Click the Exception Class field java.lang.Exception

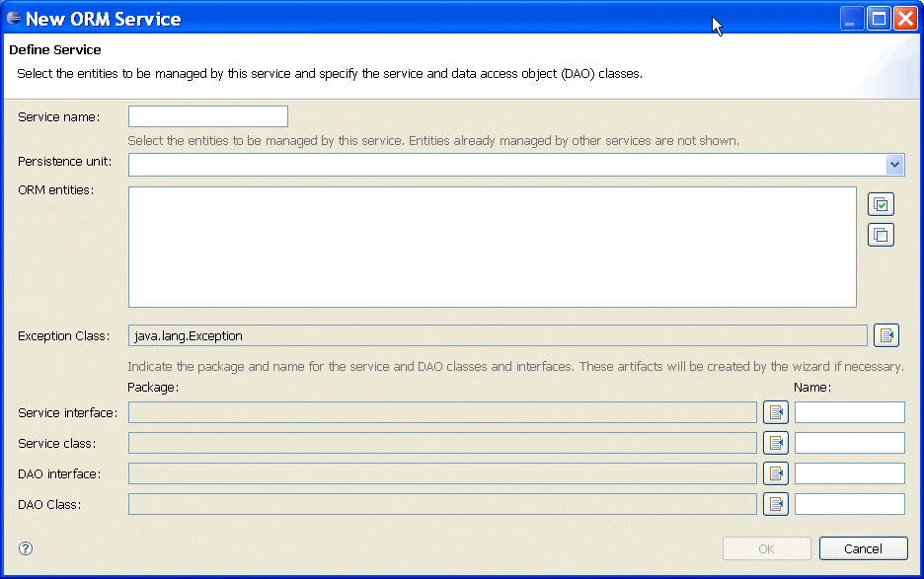tap(498, 335)
